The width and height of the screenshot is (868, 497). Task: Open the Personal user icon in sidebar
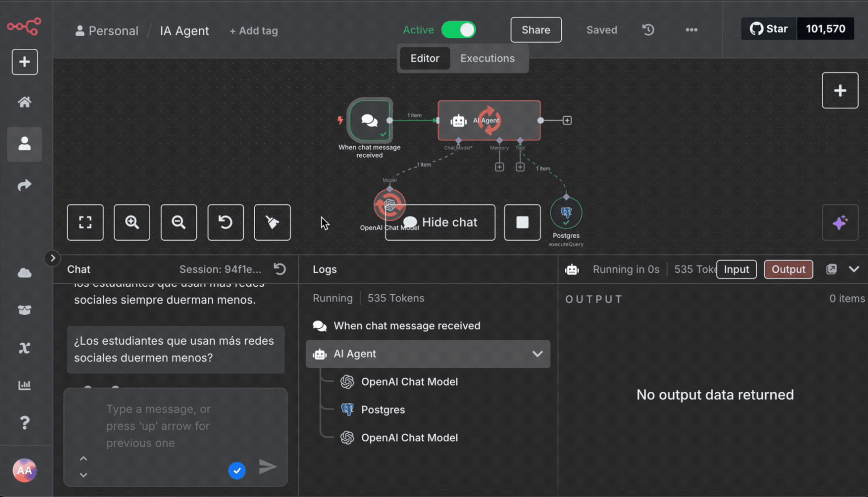(25, 143)
